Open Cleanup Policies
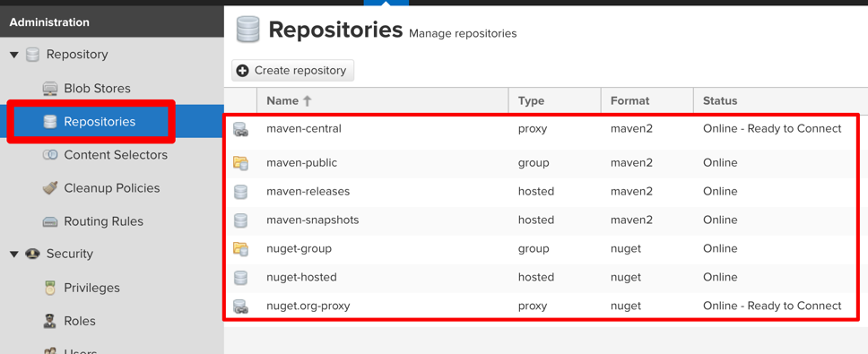The width and height of the screenshot is (868, 354). click(x=112, y=188)
